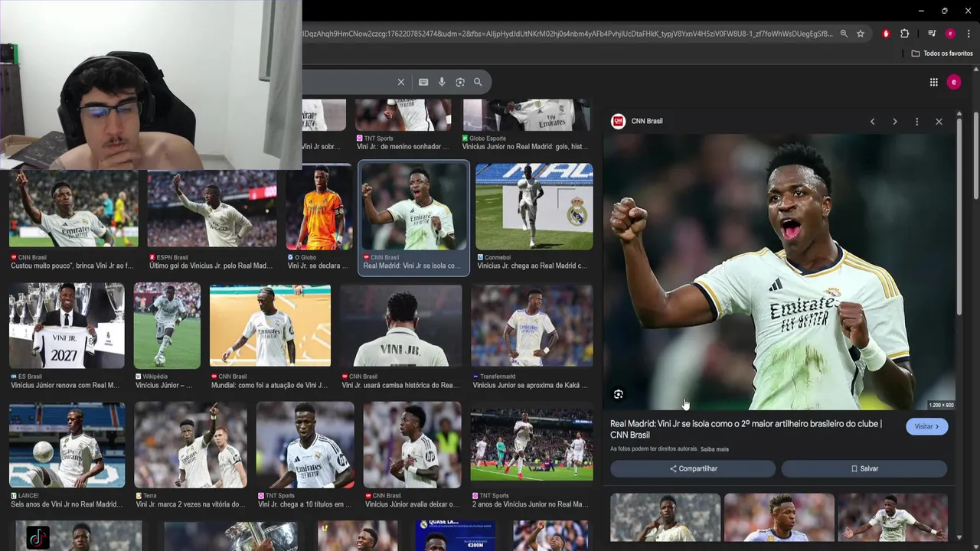Start voice search with microphone icon
Screen dimensions: 980x551
coord(442,82)
